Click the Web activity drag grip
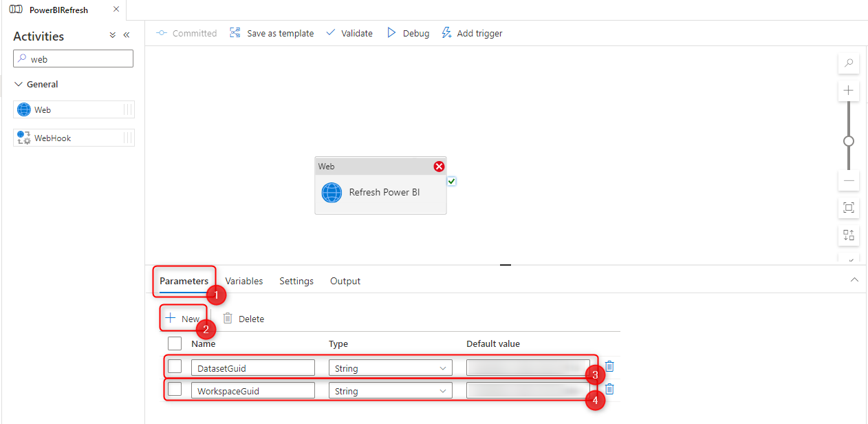The height and width of the screenshot is (424, 868). 127,109
